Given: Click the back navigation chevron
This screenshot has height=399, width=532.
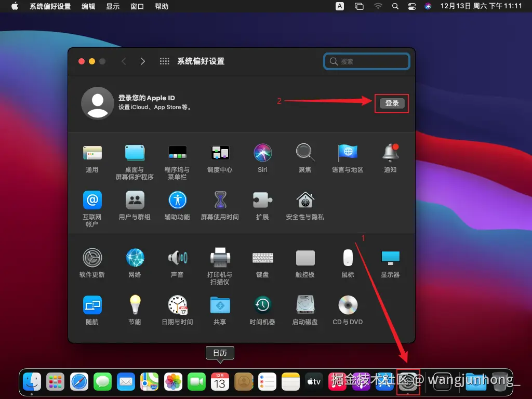Looking at the screenshot, I should (x=124, y=61).
